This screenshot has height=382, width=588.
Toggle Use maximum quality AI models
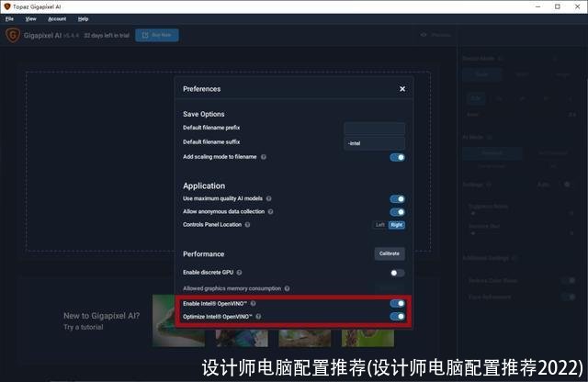click(397, 198)
